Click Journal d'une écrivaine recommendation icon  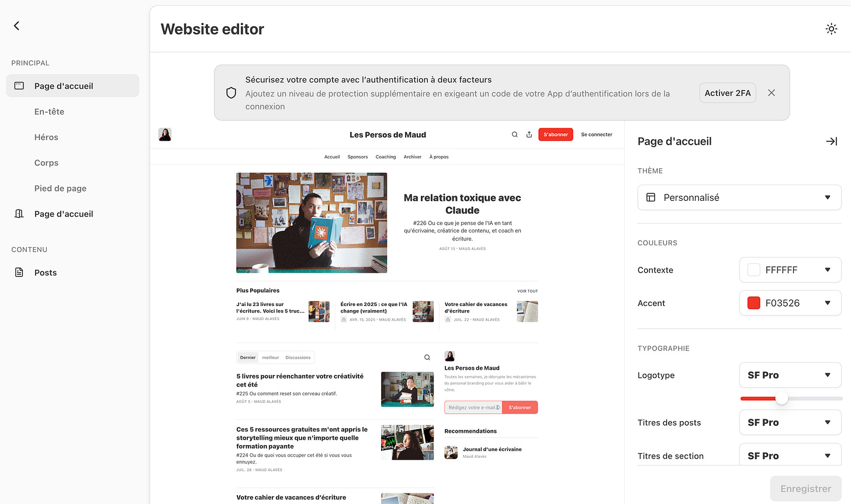point(451,452)
